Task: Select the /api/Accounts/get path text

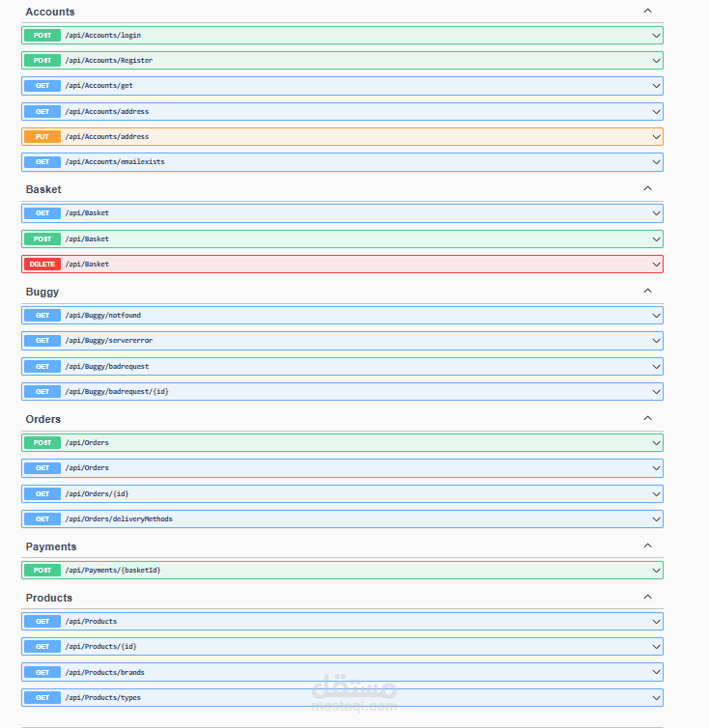Action: click(99, 85)
